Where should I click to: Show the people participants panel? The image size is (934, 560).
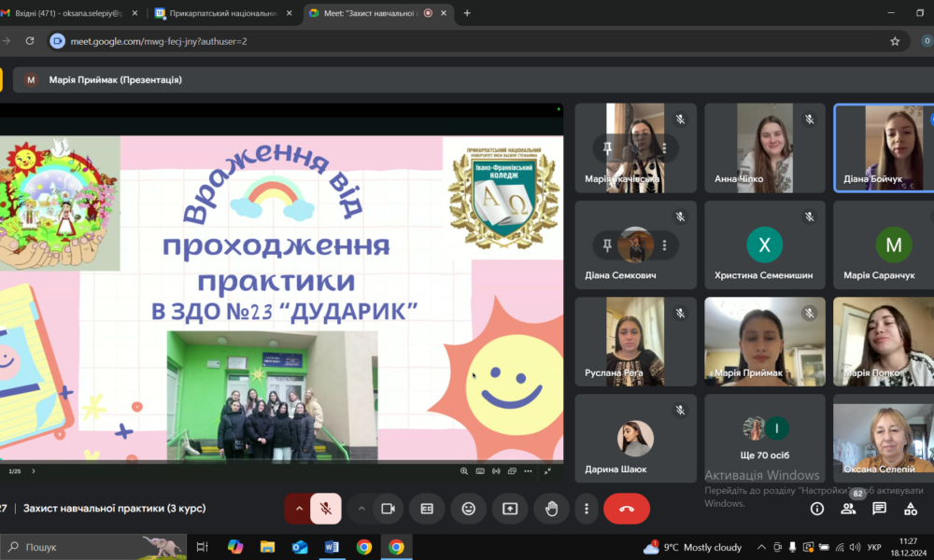848,509
